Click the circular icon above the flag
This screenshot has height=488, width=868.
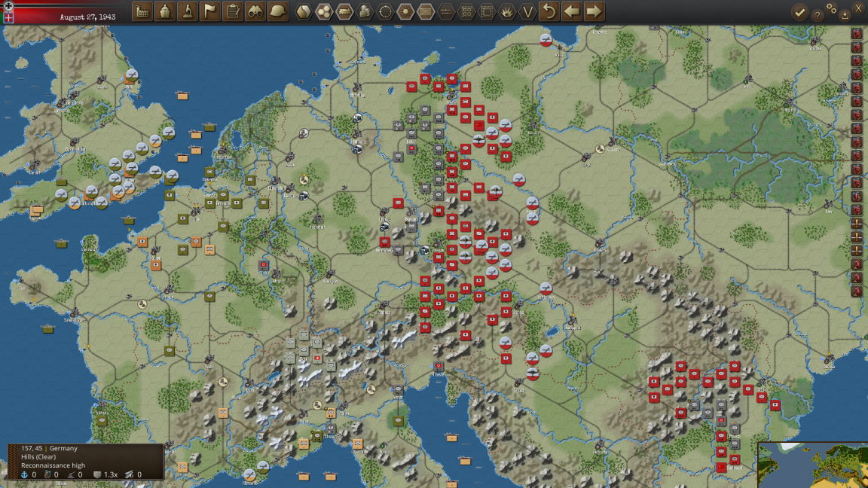click(8, 5)
